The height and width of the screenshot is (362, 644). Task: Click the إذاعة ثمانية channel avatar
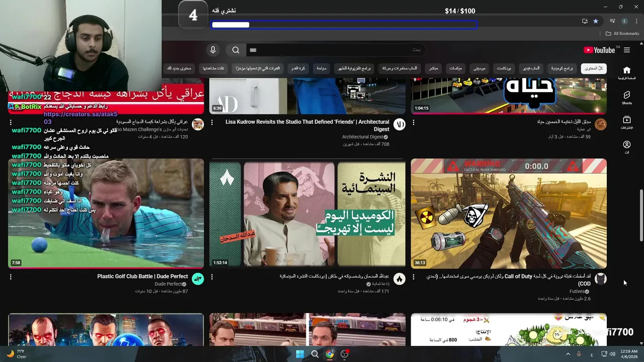(x=399, y=279)
